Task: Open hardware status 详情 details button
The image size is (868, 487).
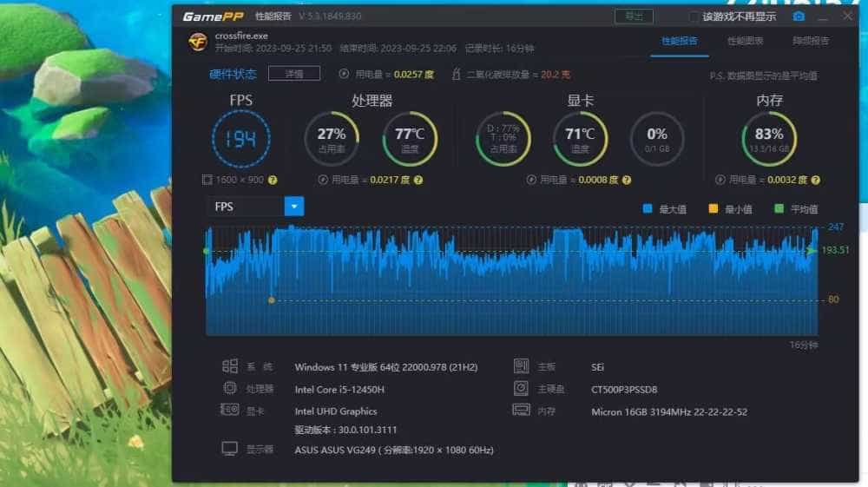Action: tap(293, 74)
